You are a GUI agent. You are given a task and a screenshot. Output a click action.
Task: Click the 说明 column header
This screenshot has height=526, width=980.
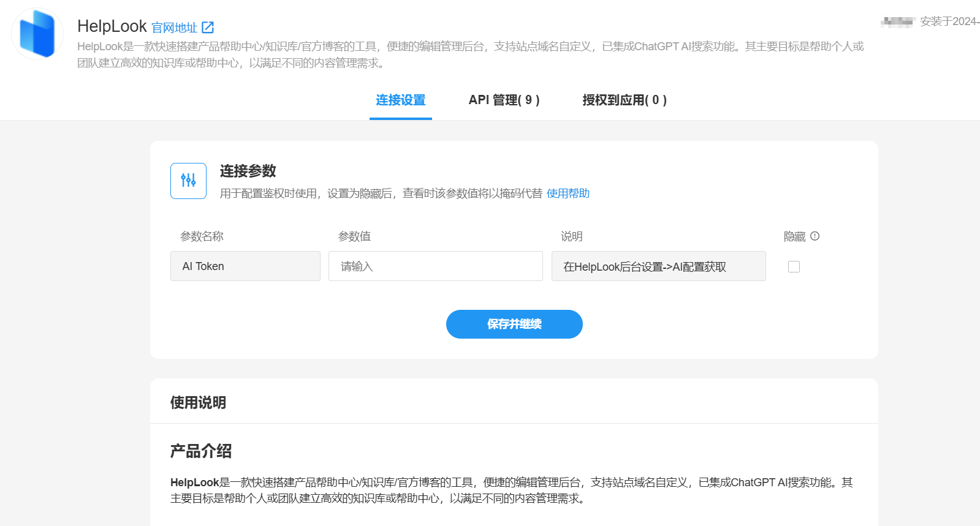[571, 236]
